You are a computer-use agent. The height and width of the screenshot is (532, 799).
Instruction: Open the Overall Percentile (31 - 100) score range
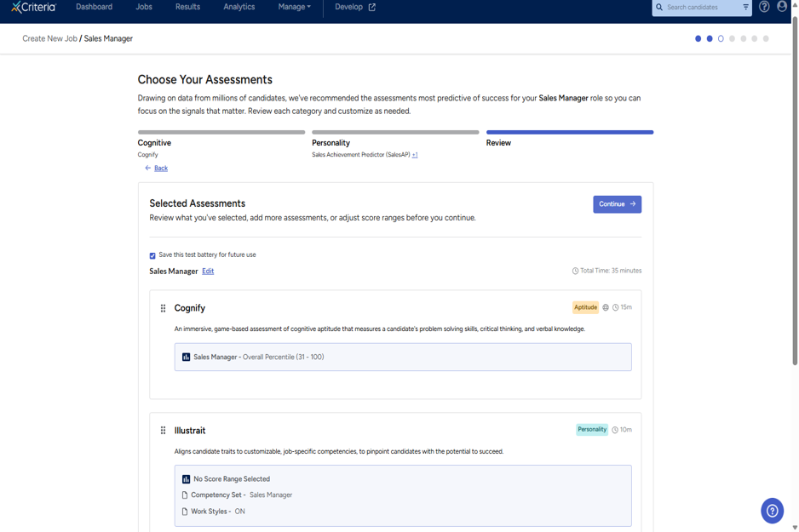point(403,357)
